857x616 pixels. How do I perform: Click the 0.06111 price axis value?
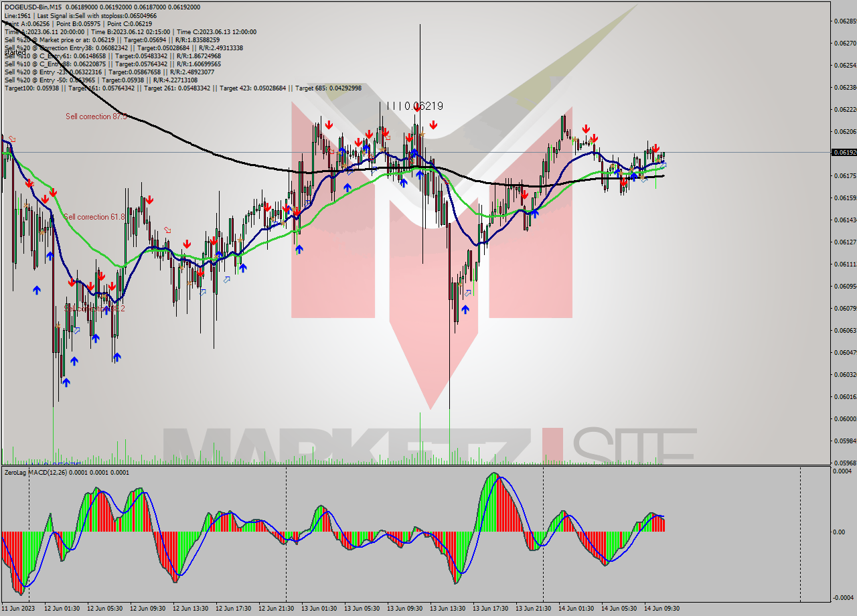(845, 264)
